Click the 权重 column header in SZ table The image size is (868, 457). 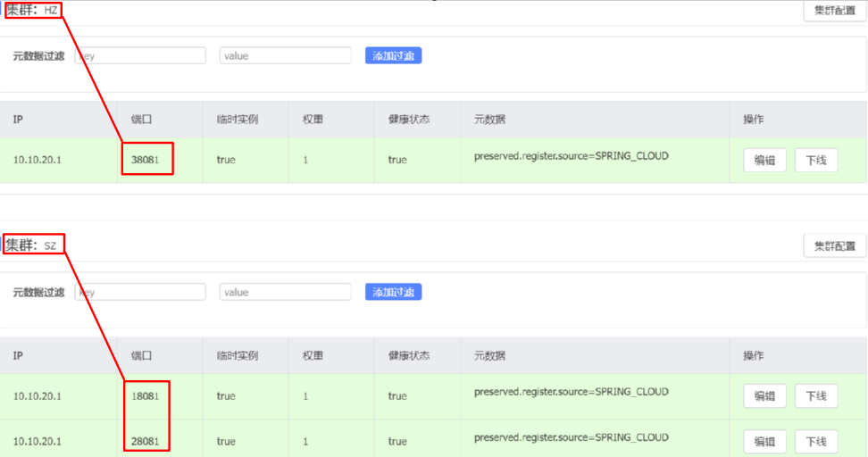[312, 355]
